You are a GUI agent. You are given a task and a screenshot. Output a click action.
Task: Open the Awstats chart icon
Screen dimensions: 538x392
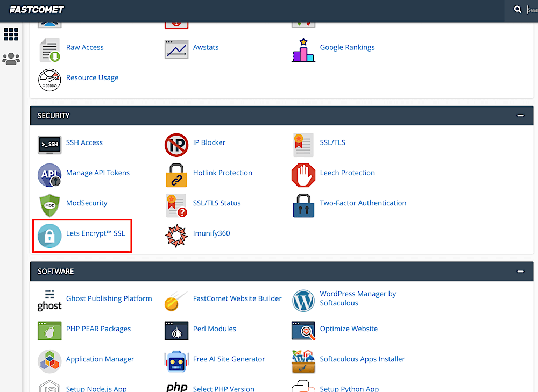point(176,49)
